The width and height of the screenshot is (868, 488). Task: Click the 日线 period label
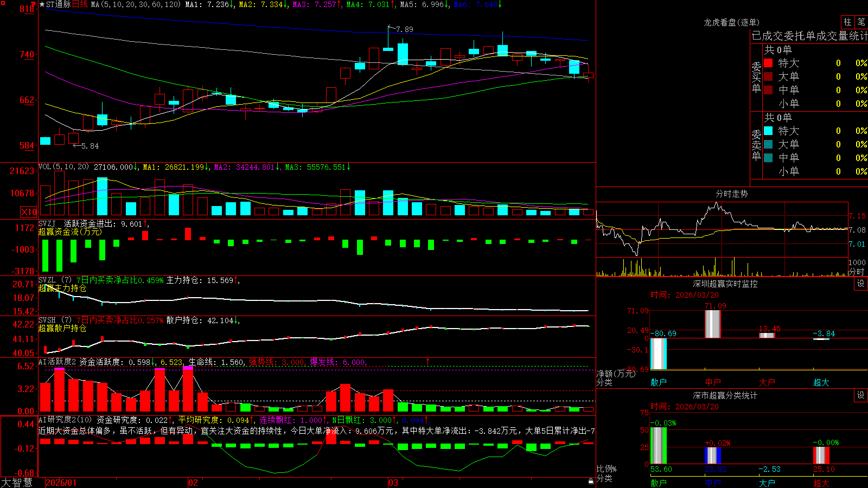(x=80, y=4)
